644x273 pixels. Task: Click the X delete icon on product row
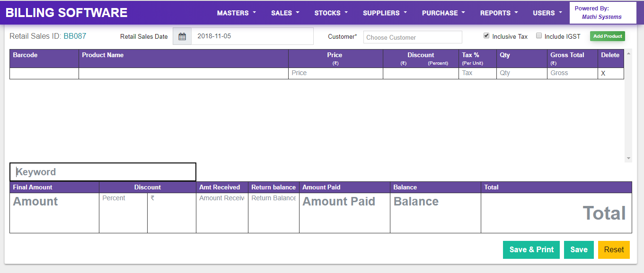pyautogui.click(x=604, y=73)
